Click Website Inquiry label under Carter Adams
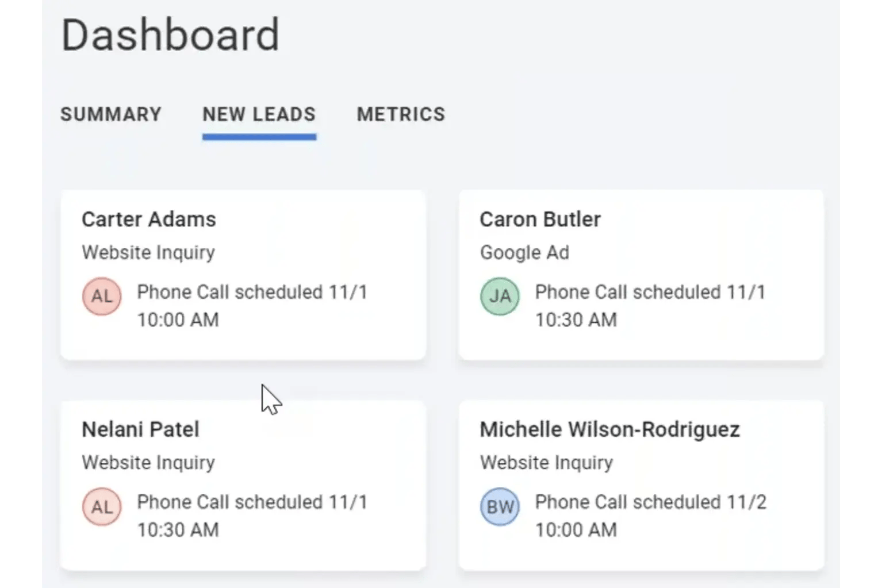This screenshot has height=588, width=882. coord(148,252)
